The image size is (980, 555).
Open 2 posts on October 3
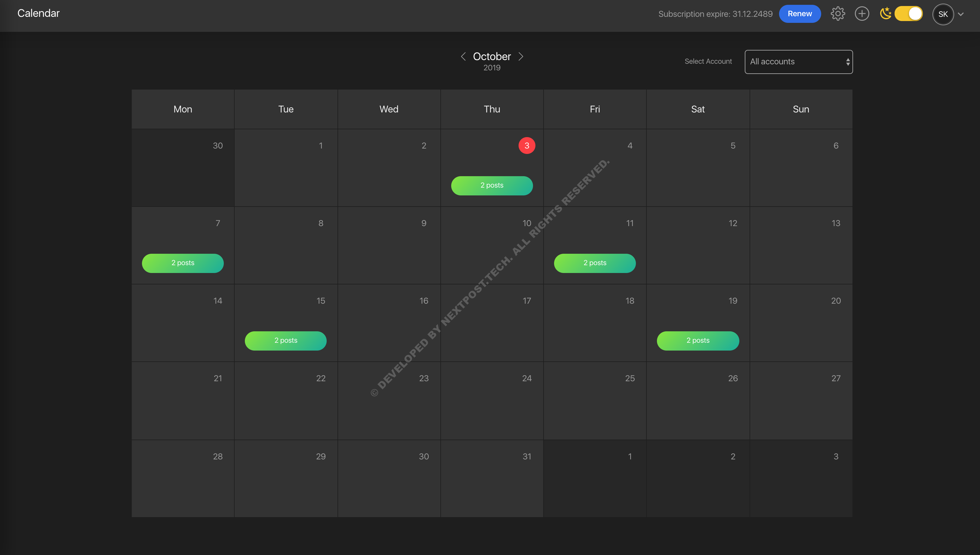click(492, 186)
